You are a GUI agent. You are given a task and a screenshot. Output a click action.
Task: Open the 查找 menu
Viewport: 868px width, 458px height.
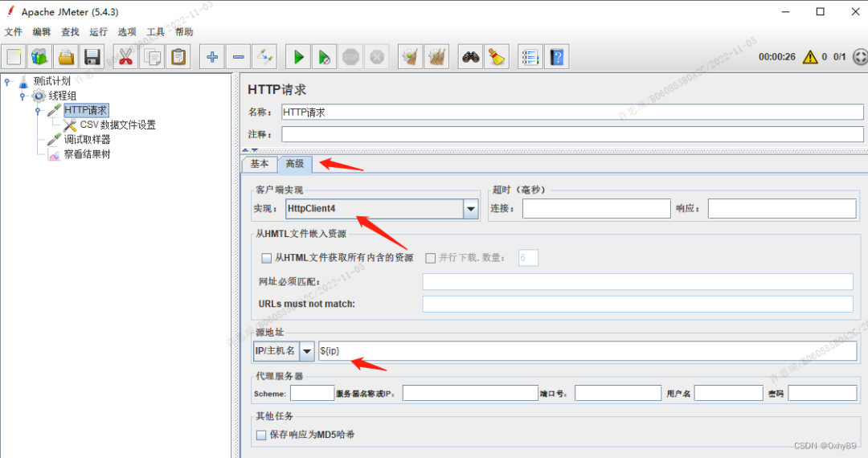70,32
